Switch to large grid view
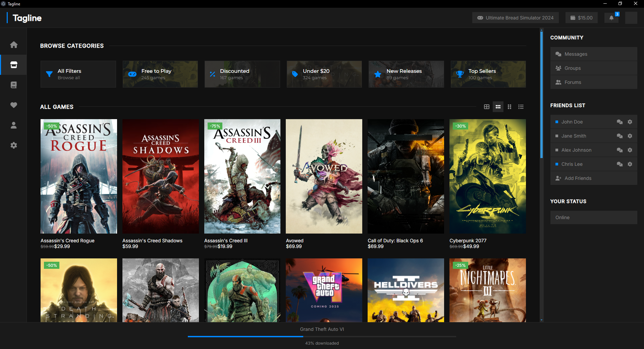Viewport: 644px width, 349px height. point(487,107)
